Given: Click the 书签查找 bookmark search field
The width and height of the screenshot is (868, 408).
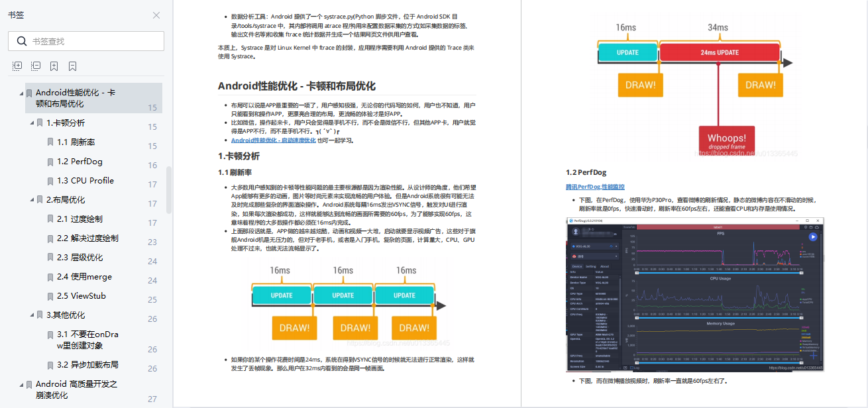Looking at the screenshot, I should 86,41.
